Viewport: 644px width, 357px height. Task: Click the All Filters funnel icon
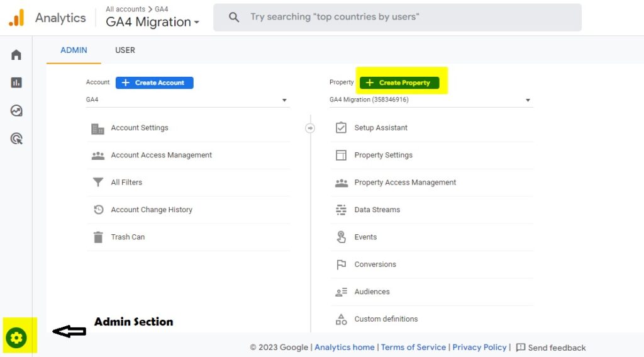[x=97, y=182]
